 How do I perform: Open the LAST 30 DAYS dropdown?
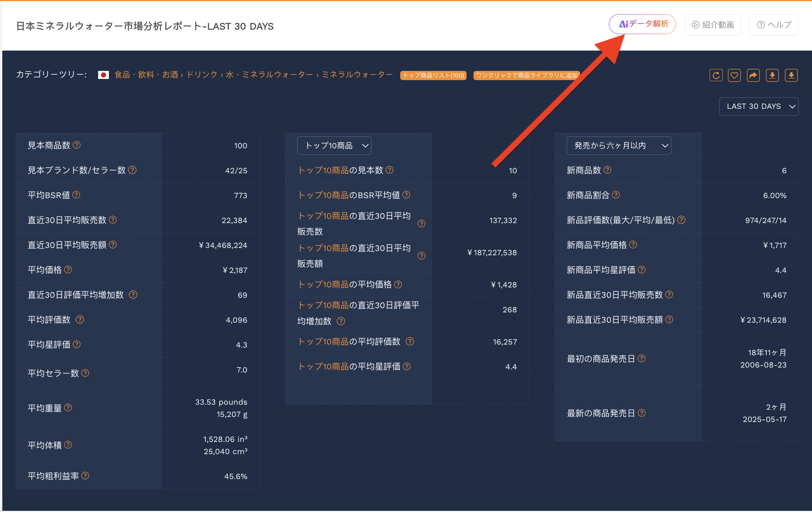click(x=759, y=107)
